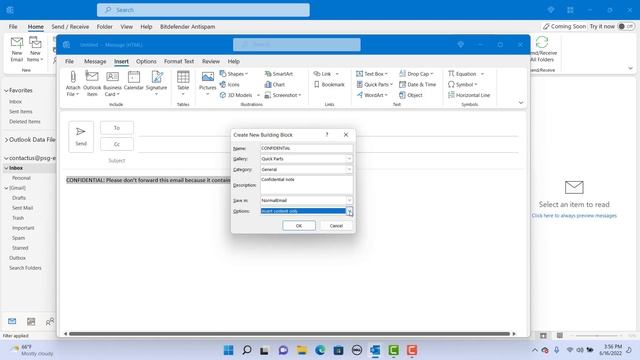Viewport: 640px width, 360px height.
Task: Switch to Format Text tab
Action: tap(179, 61)
